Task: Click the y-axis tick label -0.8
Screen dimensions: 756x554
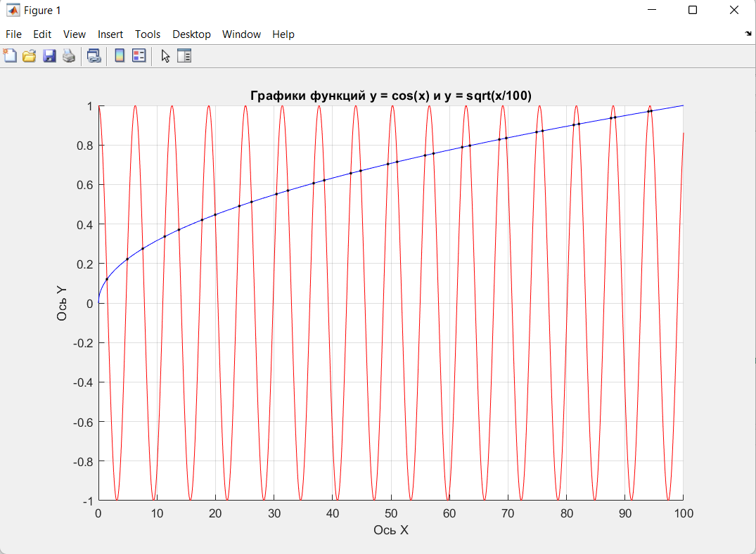Action: [83, 462]
